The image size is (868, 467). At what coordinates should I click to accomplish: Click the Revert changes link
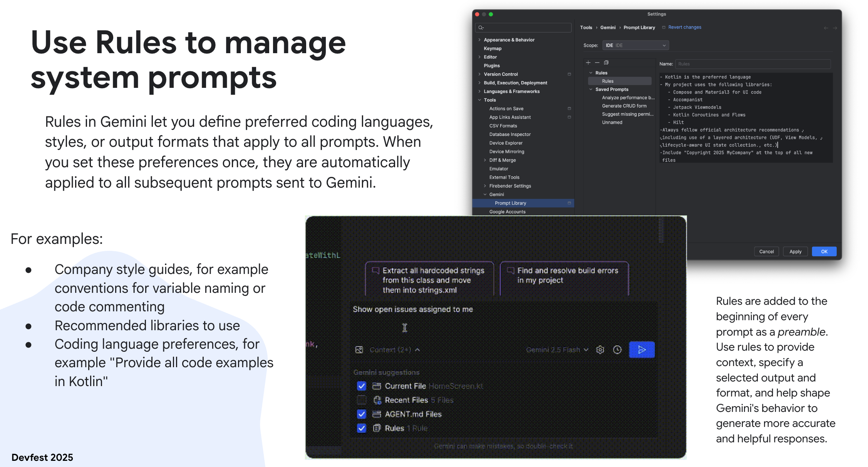pos(684,27)
